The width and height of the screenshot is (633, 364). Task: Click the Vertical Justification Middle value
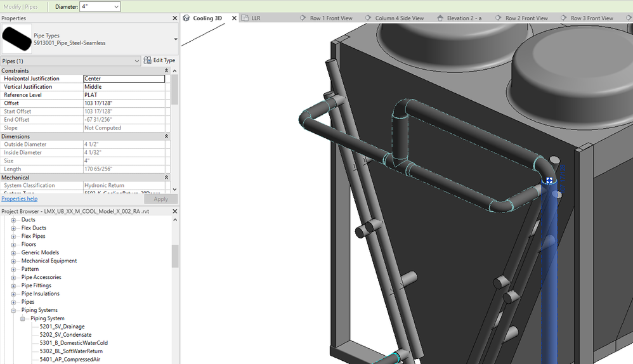124,87
